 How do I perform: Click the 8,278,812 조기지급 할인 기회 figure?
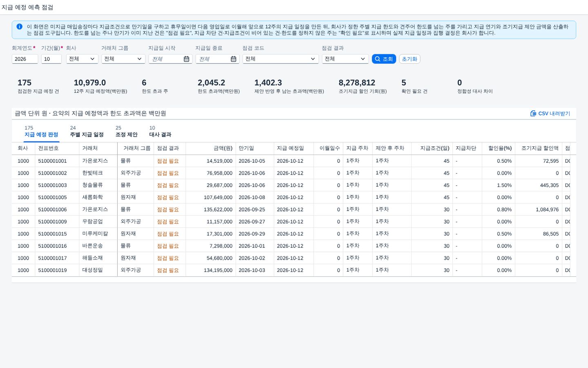point(357,83)
